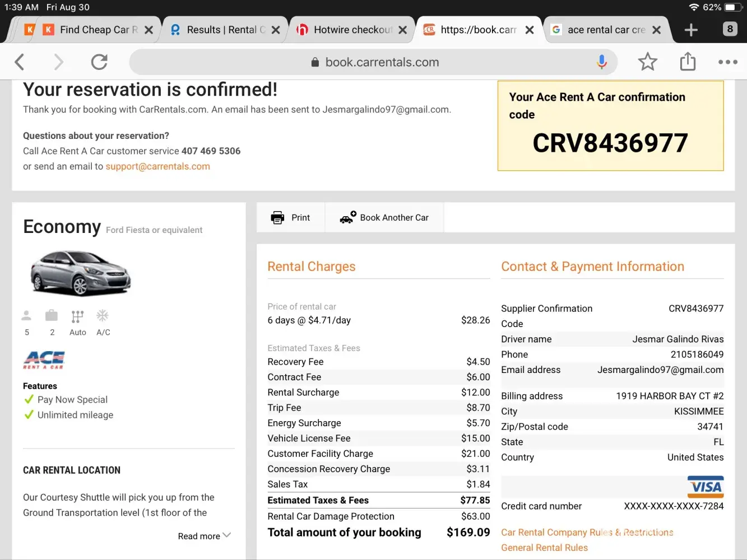This screenshot has height=560, width=747.
Task: Click the Ace Rent A Car logo
Action: [x=44, y=360]
